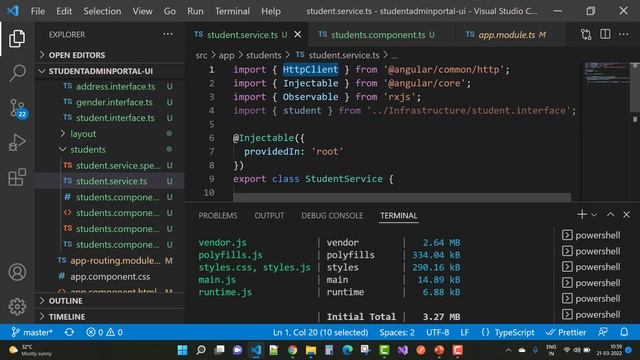This screenshot has height=360, width=640.
Task: Open the File menu
Action: (38, 11)
